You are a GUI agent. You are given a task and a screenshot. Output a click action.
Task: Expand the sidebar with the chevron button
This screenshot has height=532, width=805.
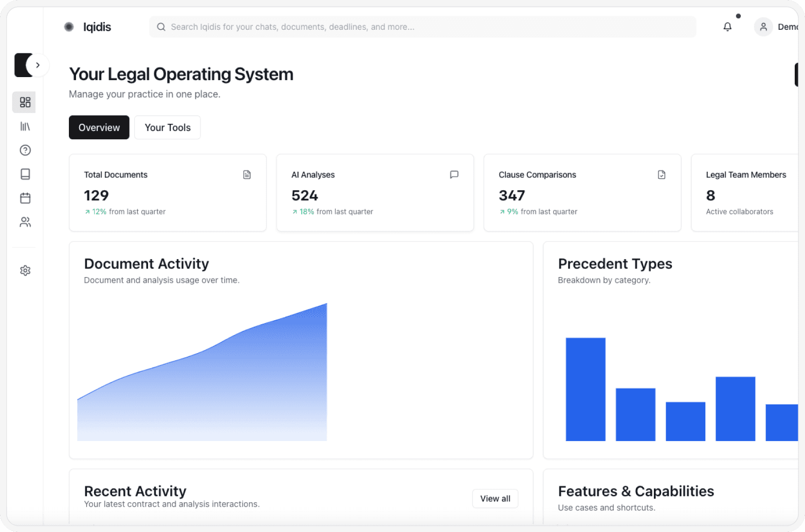click(x=38, y=65)
